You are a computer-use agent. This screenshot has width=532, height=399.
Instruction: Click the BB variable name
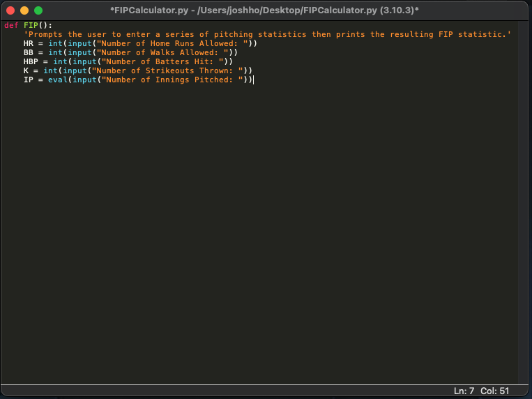[x=29, y=52]
